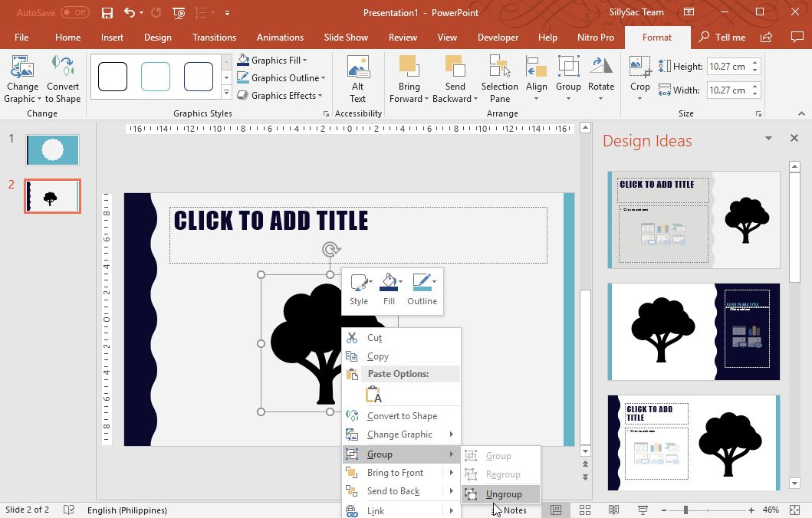The width and height of the screenshot is (812, 518).
Task: Switch to the Animations ribbon tab
Action: pos(280,37)
